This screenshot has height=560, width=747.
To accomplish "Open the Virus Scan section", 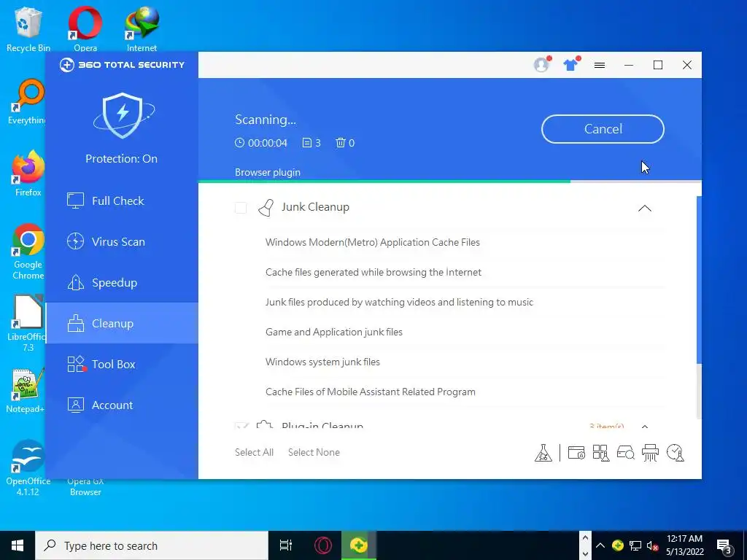I will pos(122,242).
